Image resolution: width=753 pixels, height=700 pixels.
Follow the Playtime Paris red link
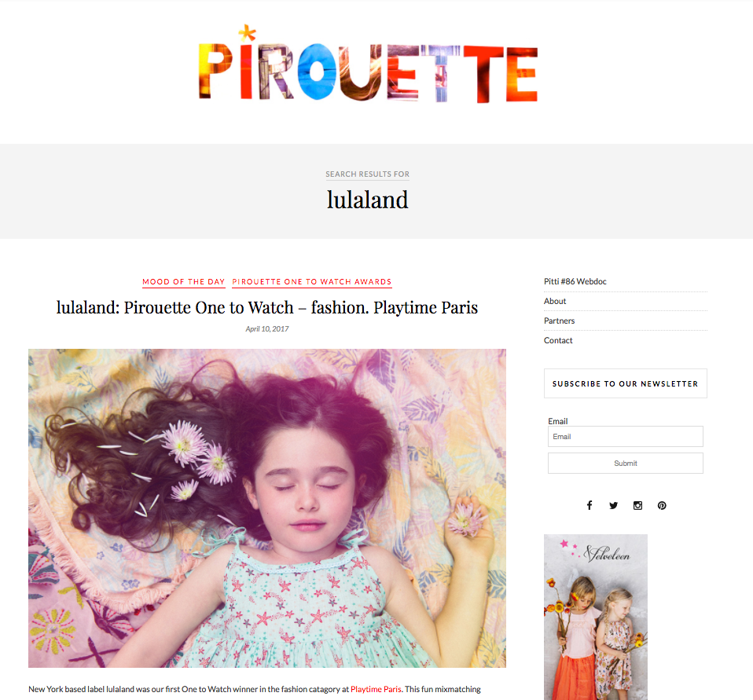coord(376,689)
